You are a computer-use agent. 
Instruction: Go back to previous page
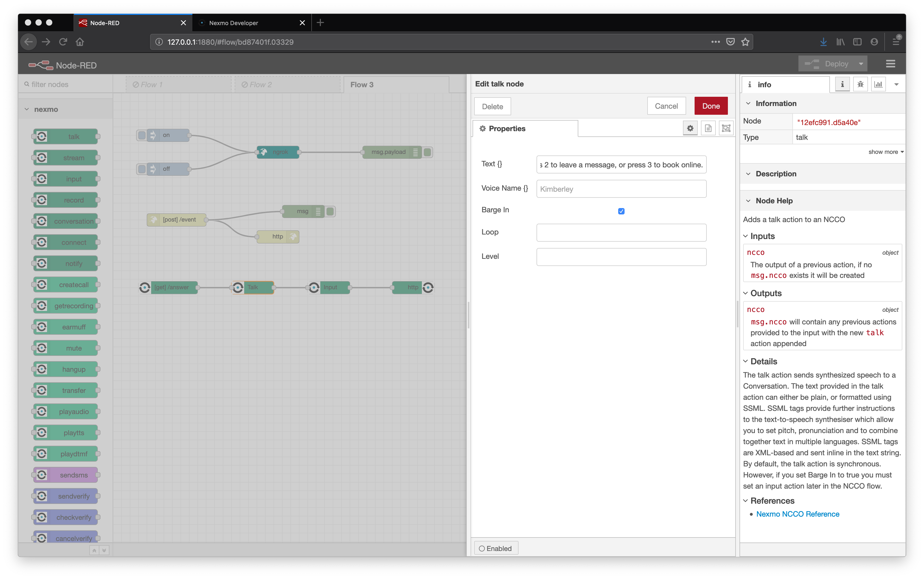pyautogui.click(x=29, y=42)
